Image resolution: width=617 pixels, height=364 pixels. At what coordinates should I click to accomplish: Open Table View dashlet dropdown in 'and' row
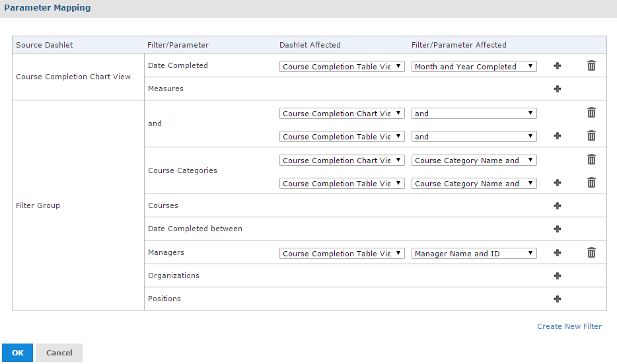tap(342, 137)
